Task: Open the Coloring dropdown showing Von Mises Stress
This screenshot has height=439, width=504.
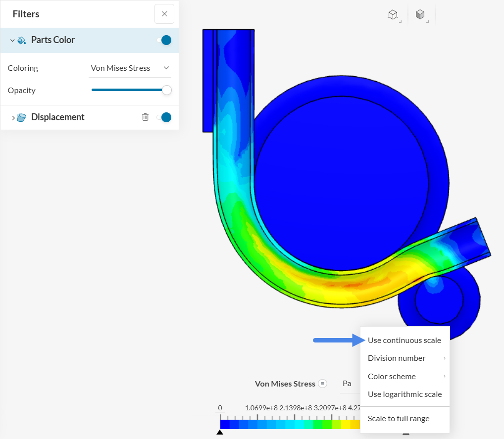Action: tap(130, 68)
